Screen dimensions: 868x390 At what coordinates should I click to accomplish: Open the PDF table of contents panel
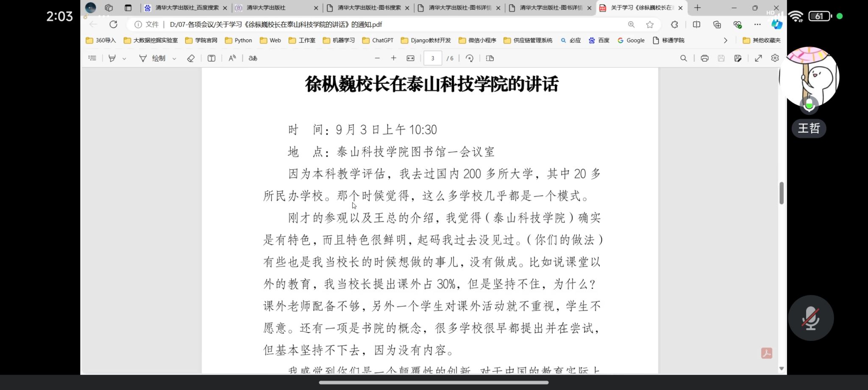(x=92, y=58)
